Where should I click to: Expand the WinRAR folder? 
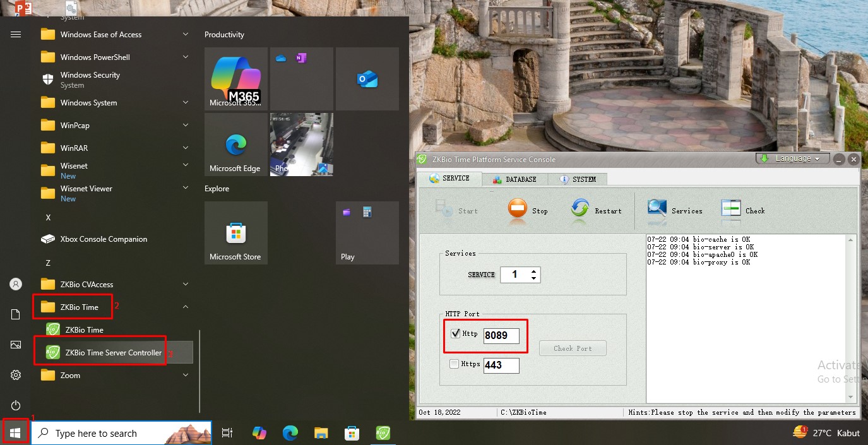click(x=186, y=148)
